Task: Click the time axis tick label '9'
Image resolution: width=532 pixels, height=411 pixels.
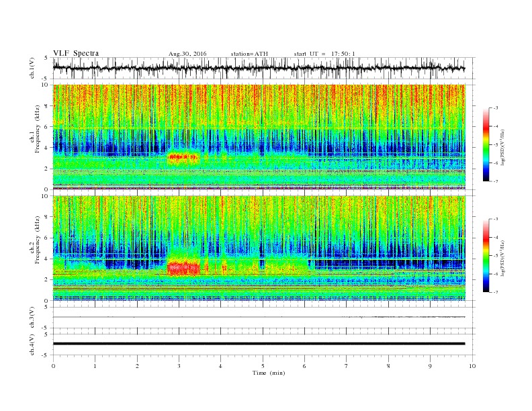Action: [x=431, y=366]
